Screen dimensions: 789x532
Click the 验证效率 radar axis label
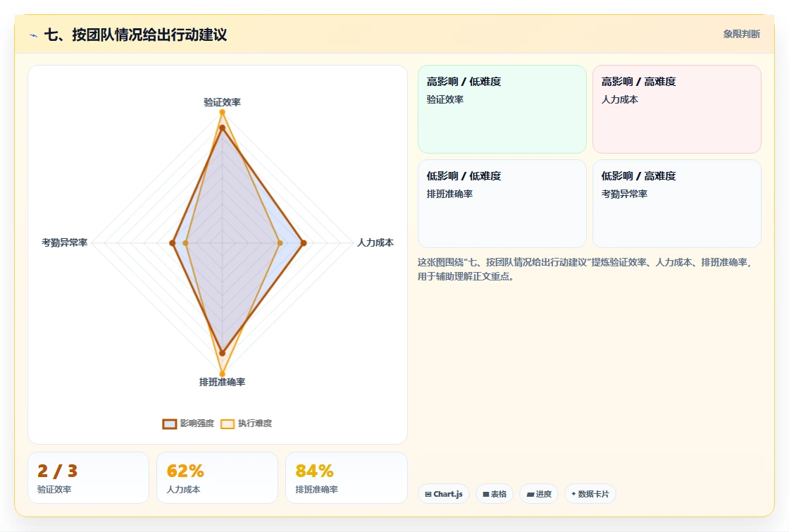coord(222,102)
